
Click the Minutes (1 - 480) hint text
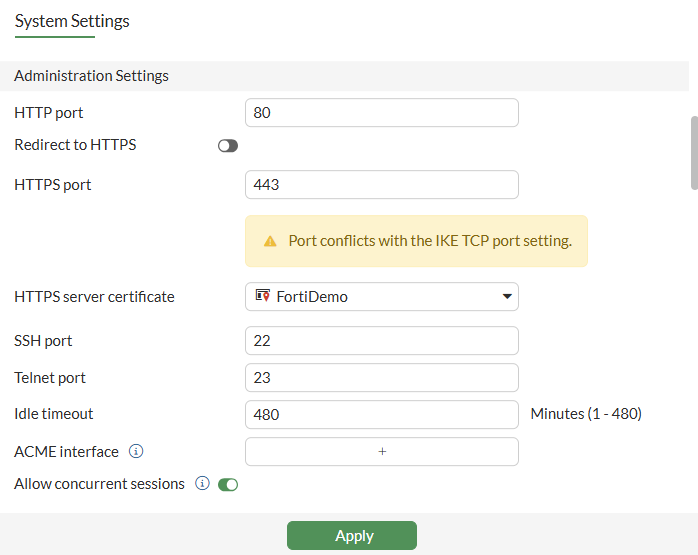pyautogui.click(x=586, y=414)
